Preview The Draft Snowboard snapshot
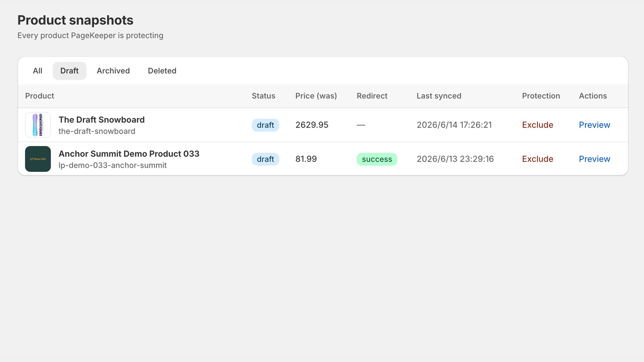Image resolution: width=644 pixels, height=362 pixels. click(594, 125)
